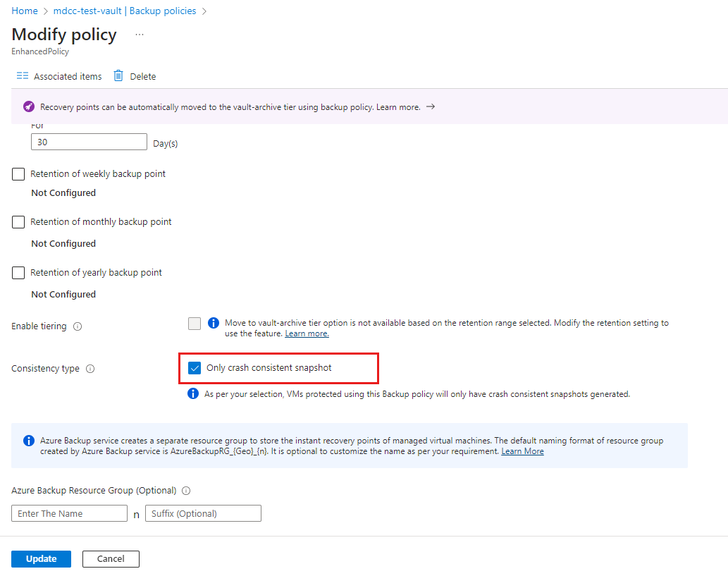Click the arrow in the vault-archive tier banner
The image size is (728, 576).
[431, 106]
